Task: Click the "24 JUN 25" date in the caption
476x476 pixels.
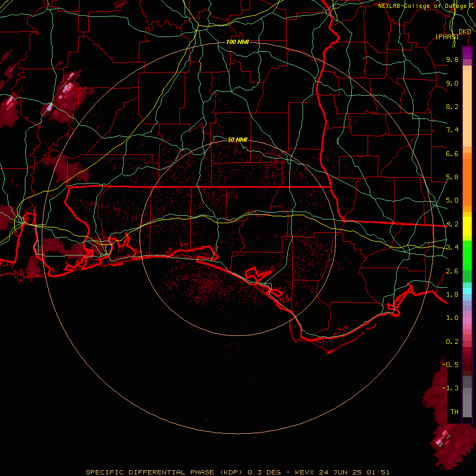Action: 341,472
